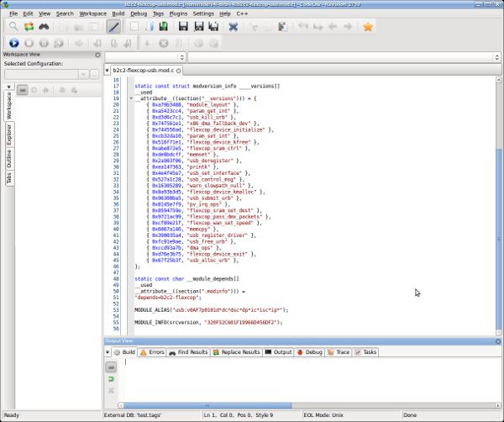
Task: Click the greyed stop debugger button
Action: (x=29, y=43)
